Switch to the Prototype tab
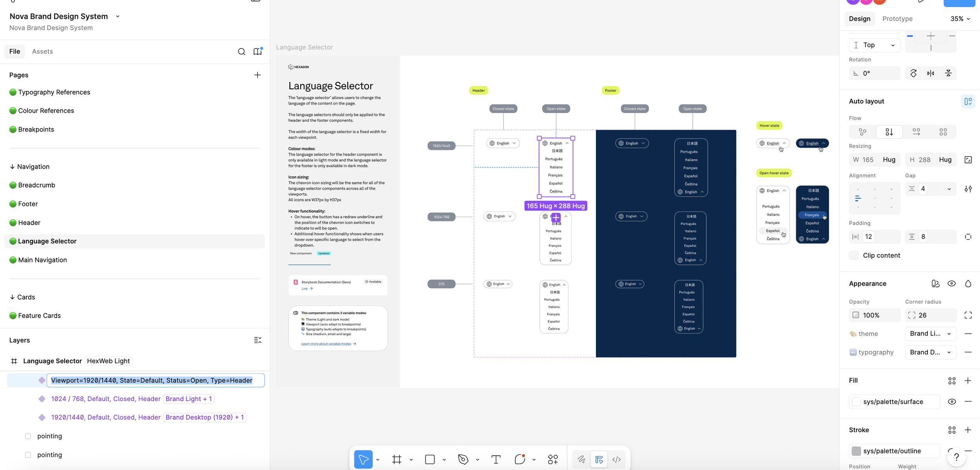980x470 pixels. (x=897, y=19)
